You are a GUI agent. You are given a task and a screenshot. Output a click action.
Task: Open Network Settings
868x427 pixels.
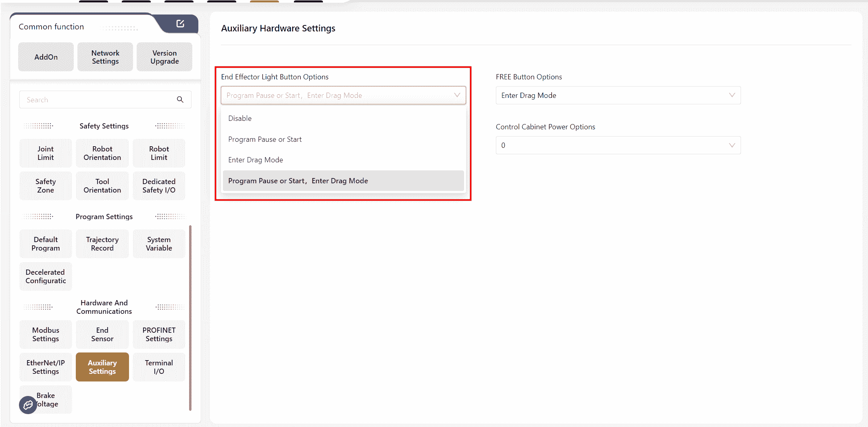pos(105,57)
